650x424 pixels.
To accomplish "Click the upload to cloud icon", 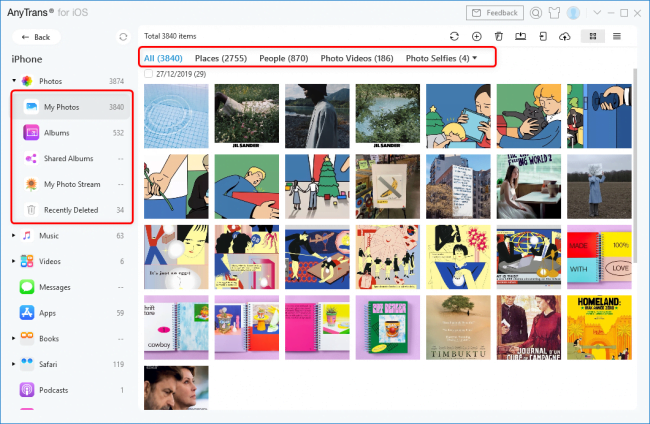I will [x=565, y=36].
